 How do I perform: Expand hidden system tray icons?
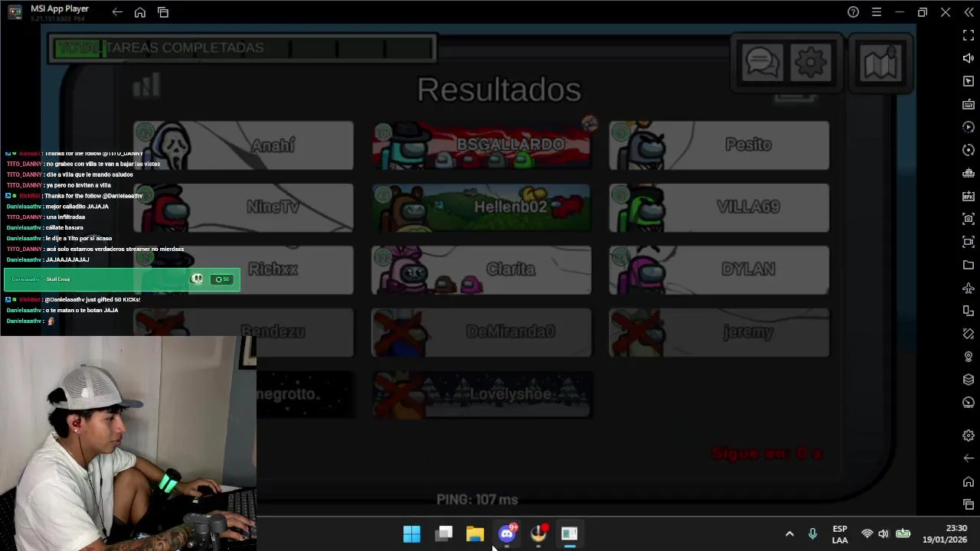789,534
